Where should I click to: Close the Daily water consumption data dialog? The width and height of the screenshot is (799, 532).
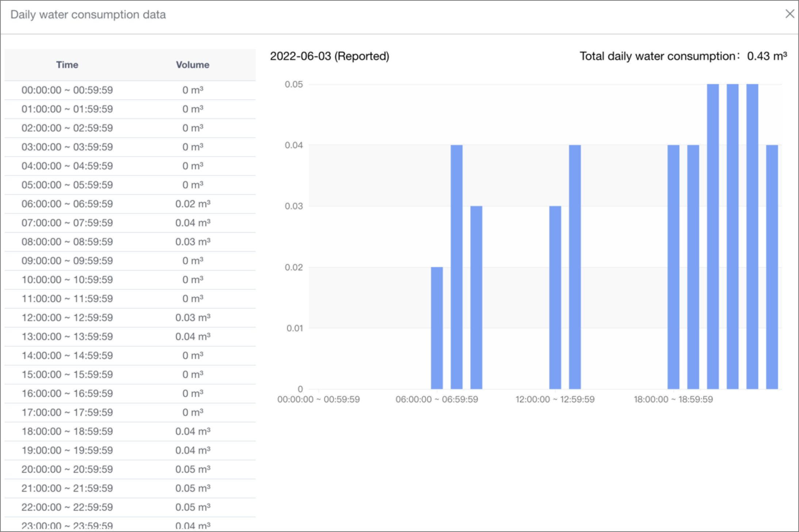click(790, 14)
